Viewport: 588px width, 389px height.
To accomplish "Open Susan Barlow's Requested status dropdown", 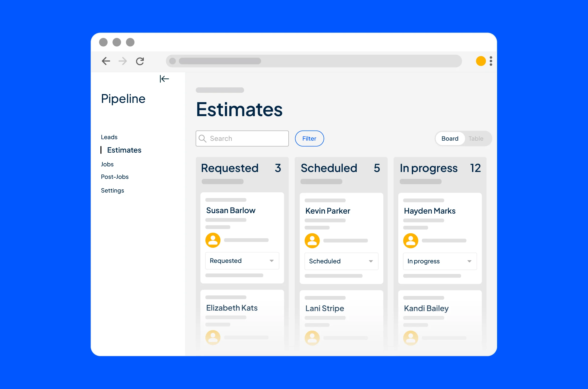I will click(x=242, y=261).
